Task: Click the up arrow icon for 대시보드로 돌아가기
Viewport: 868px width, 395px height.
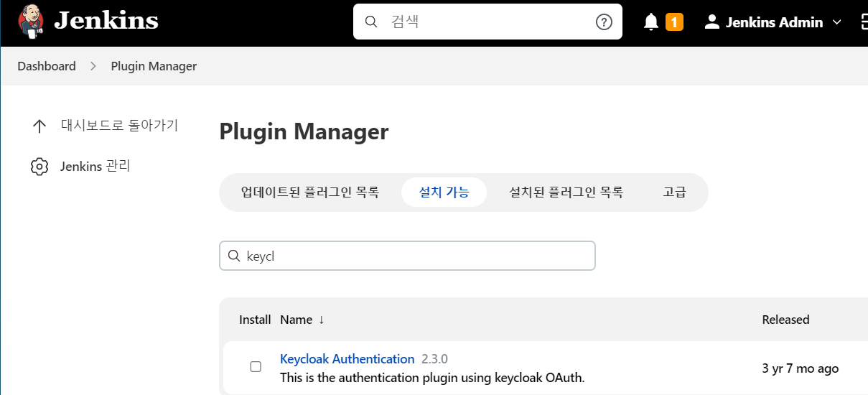Action: [39, 126]
